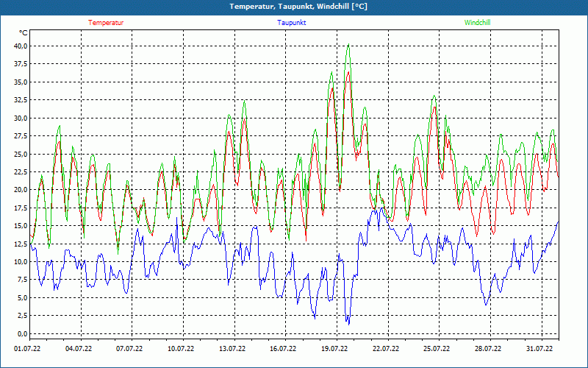
Task: Click the 2,5 y-axis value
Action: 22,316
